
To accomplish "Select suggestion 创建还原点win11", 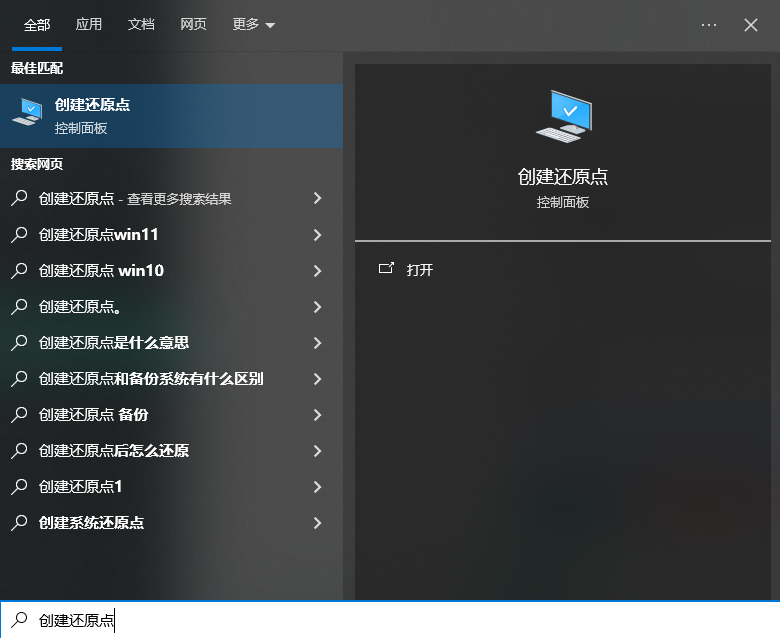I will pos(171,235).
